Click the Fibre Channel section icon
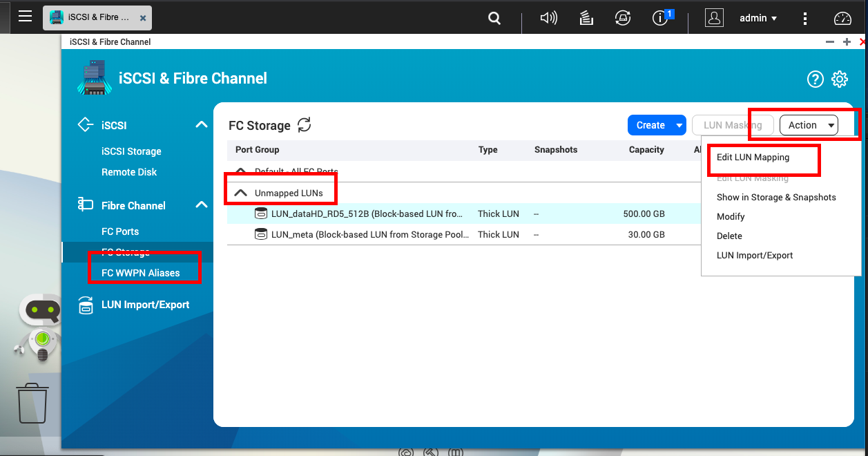 click(86, 205)
